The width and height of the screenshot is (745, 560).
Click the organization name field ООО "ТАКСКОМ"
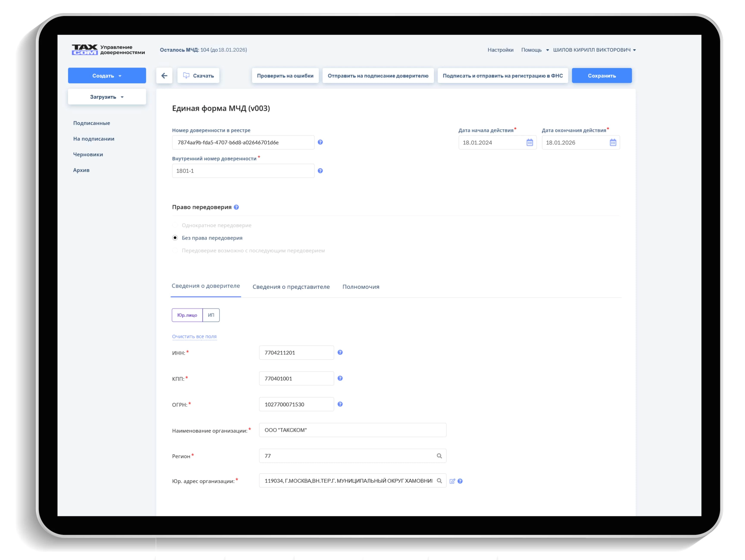(x=353, y=430)
